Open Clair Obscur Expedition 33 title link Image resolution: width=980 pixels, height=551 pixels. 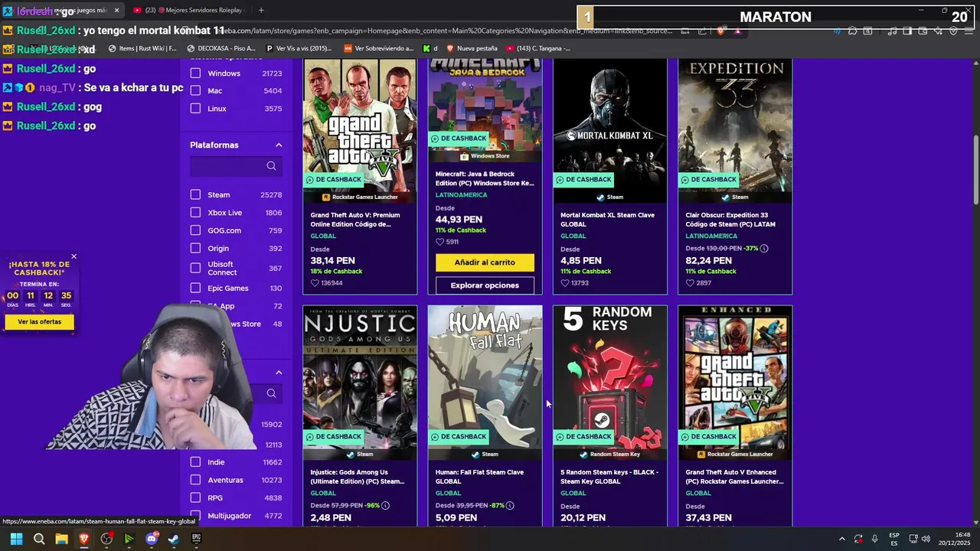[x=730, y=220]
